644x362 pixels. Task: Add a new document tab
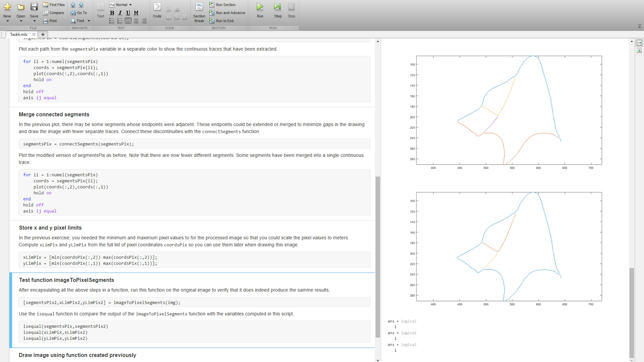click(43, 34)
